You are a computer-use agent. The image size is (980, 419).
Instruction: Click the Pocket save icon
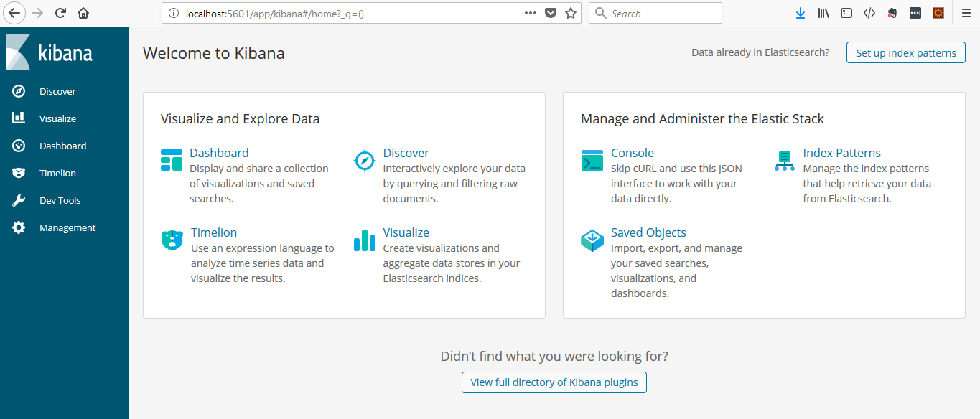551,13
